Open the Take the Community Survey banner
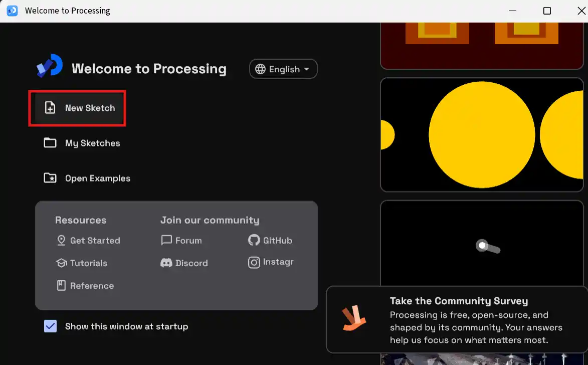The height and width of the screenshot is (365, 588). coord(457,319)
